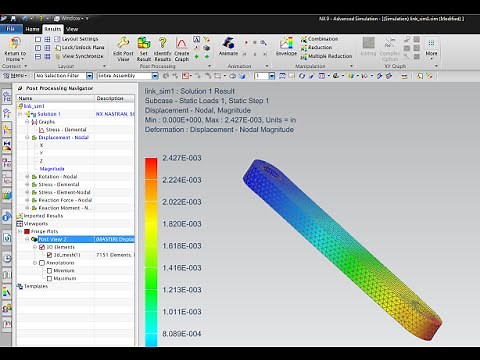Click the Name column header
Viewport: 480px width, 360px height.
click(55, 98)
